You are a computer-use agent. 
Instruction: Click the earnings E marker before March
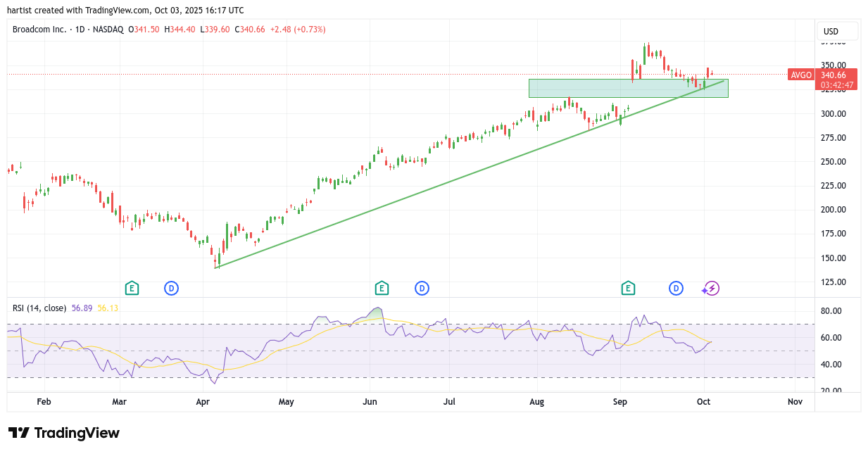131,288
